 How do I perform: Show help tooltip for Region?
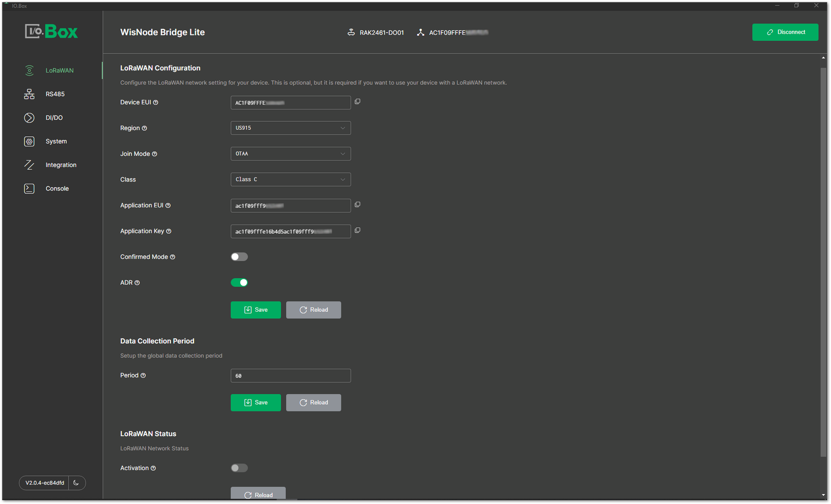(144, 128)
